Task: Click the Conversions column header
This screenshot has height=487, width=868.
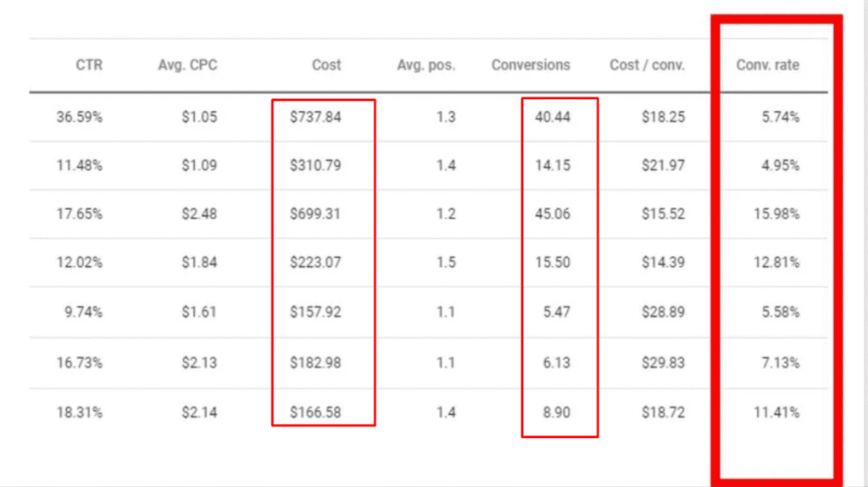Action: tap(531, 65)
